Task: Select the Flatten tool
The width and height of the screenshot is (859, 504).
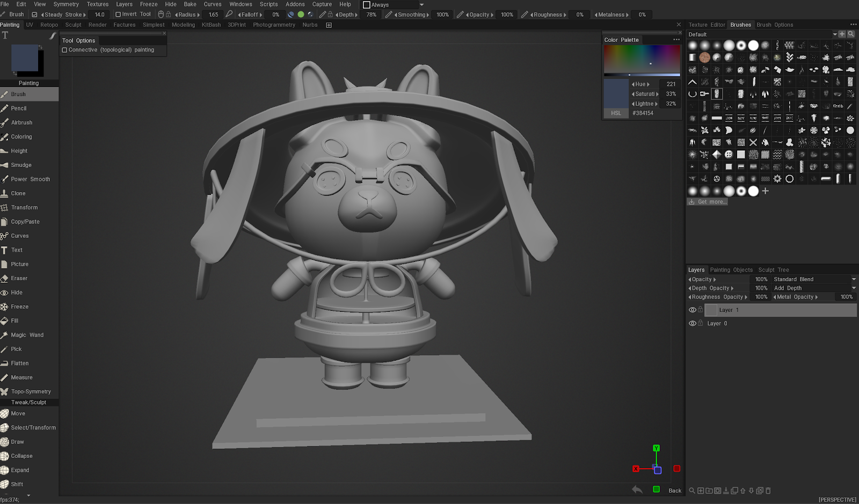Action: coord(29,363)
